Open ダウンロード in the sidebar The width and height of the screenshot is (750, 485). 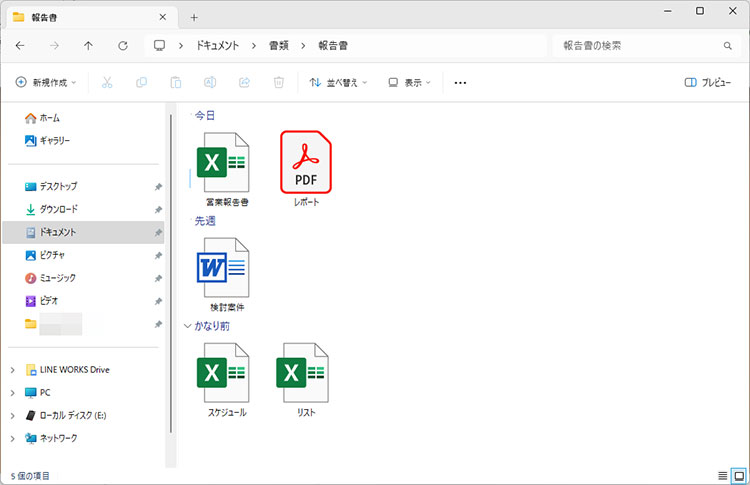58,209
